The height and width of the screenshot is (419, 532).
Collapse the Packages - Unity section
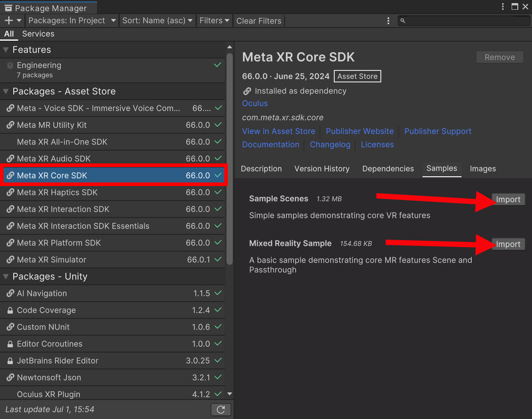6,276
